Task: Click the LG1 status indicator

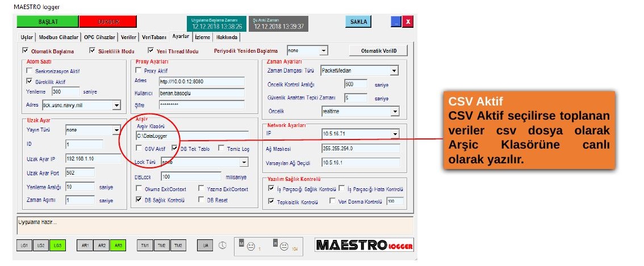Action: coord(24,246)
